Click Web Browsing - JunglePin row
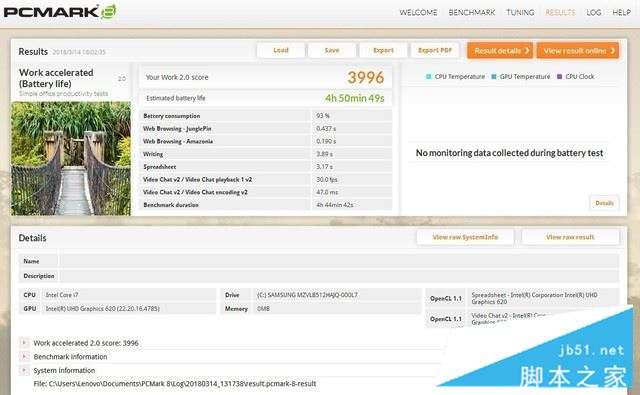Screen dimensions: 640x395 tap(266, 129)
